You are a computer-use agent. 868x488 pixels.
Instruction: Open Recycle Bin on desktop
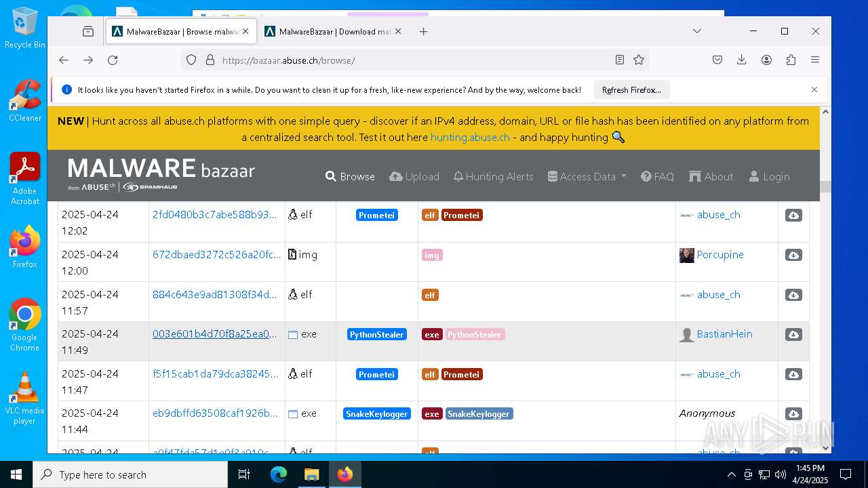(x=24, y=28)
